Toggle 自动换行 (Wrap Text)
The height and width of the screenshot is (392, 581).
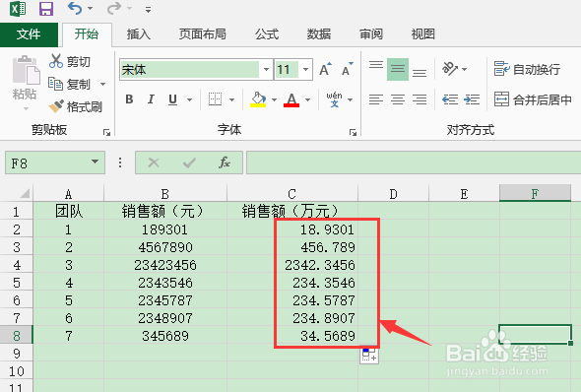click(x=527, y=69)
